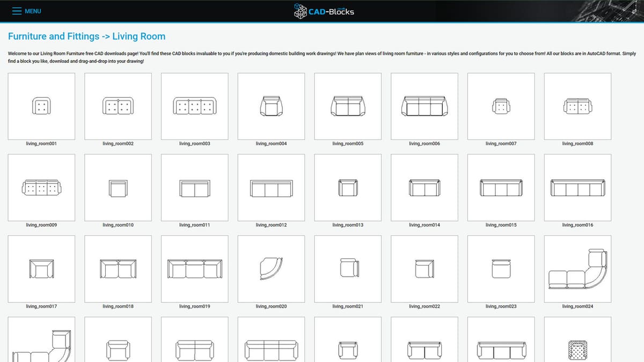Open the living_room023 armless seat thumbnail
This screenshot has width=644, height=362.
point(501,269)
